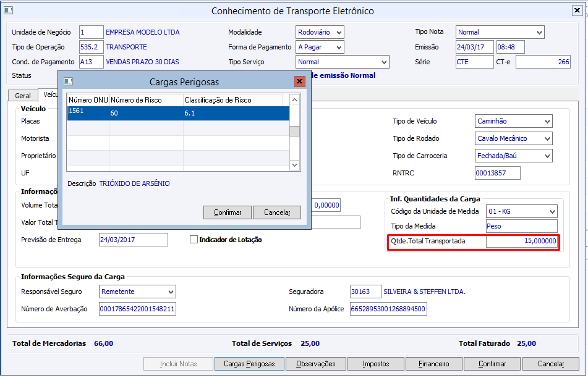Open the Modalidade dropdown

tap(339, 32)
